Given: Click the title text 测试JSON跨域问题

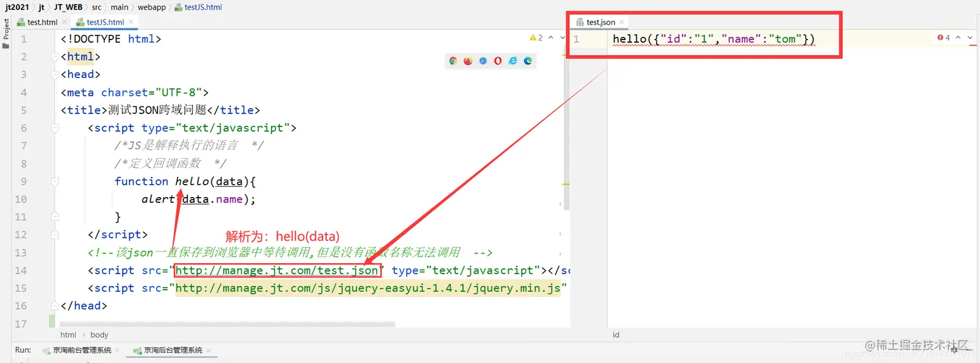Looking at the screenshot, I should pos(157,110).
